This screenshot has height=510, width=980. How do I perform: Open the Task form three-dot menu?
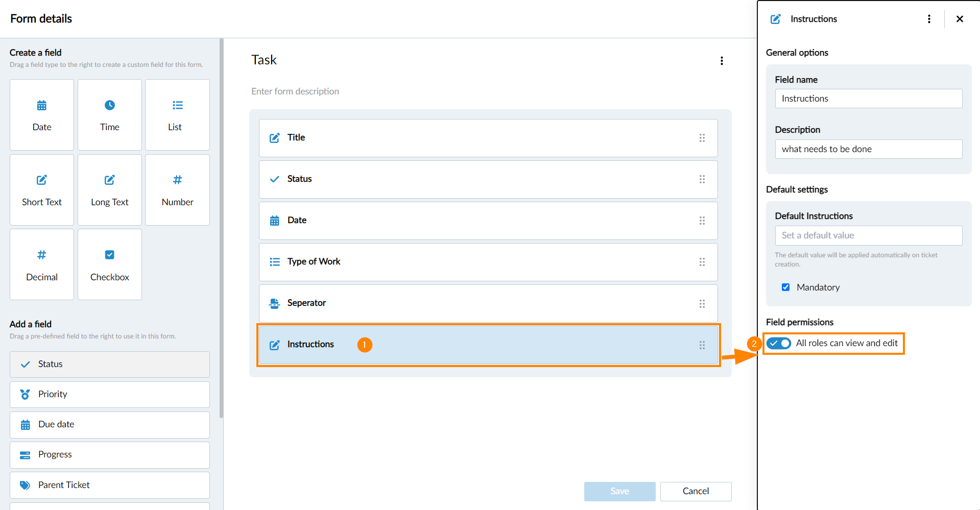coord(722,61)
